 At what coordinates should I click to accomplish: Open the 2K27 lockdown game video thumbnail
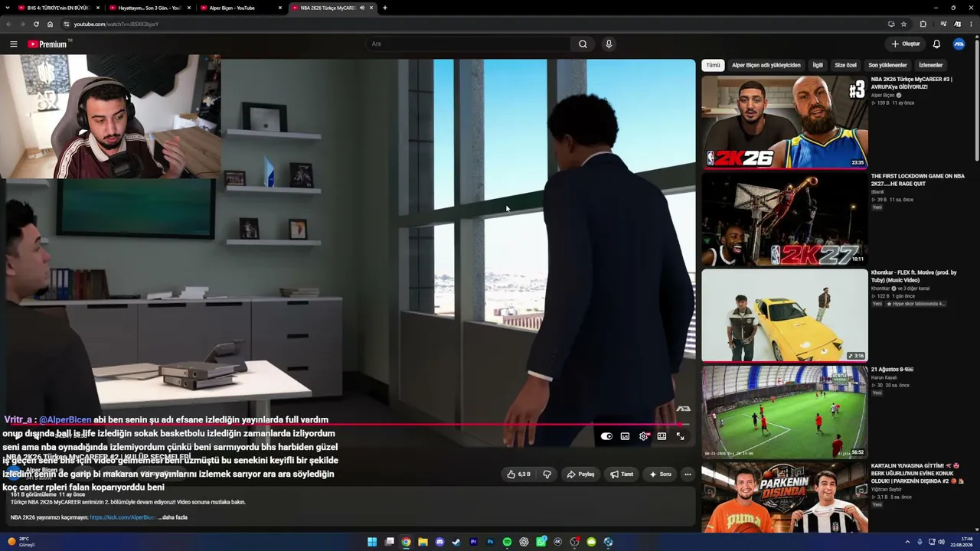[785, 219]
